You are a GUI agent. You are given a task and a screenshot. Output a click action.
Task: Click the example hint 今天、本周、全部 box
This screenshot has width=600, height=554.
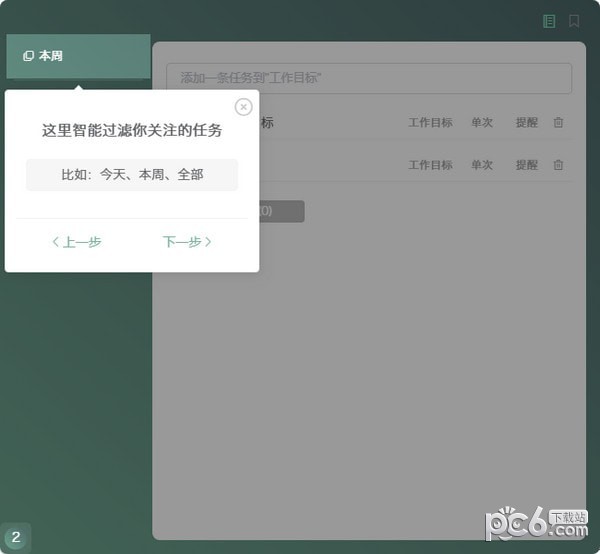pos(132,175)
